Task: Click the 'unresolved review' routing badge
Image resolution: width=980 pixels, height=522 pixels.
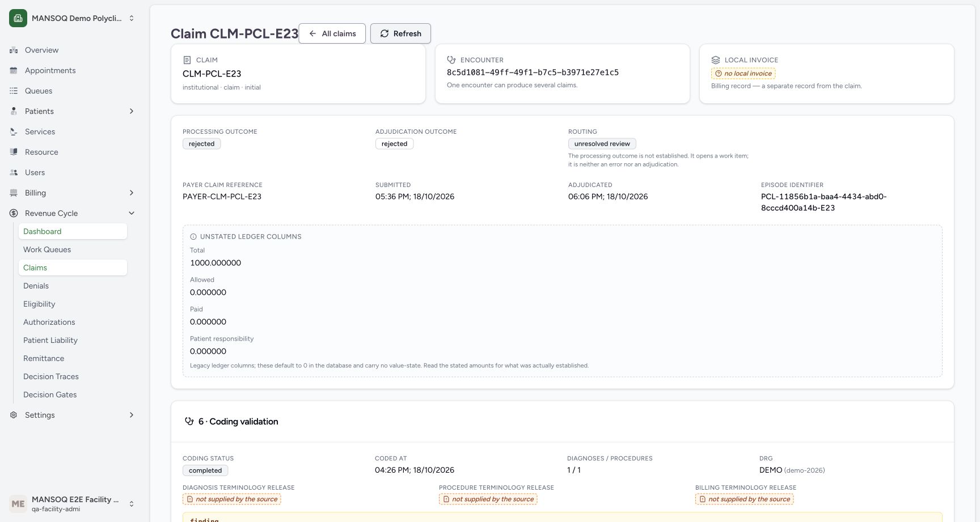Action: pos(602,144)
